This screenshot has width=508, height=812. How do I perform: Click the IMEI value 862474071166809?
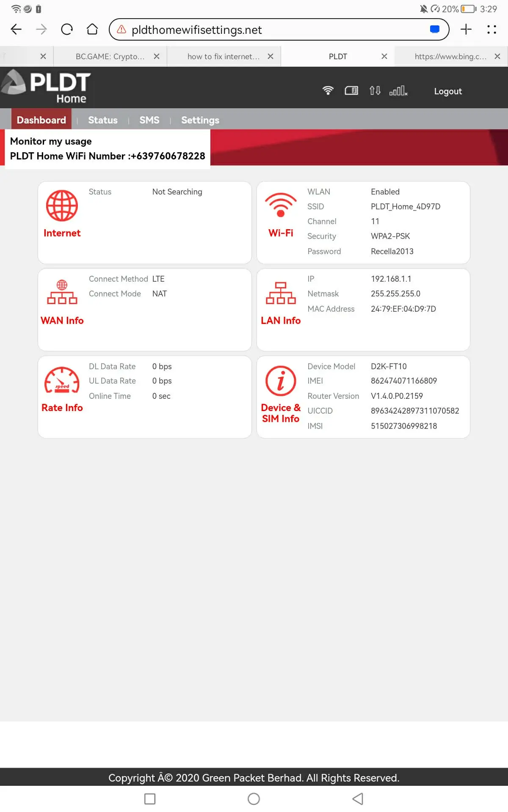pyautogui.click(x=404, y=381)
